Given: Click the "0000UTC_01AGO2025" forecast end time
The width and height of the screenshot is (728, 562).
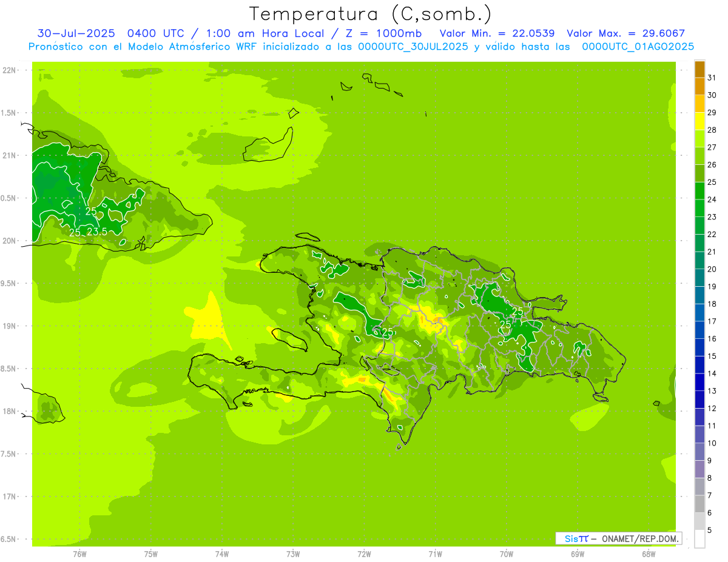Looking at the screenshot, I should click(638, 47).
